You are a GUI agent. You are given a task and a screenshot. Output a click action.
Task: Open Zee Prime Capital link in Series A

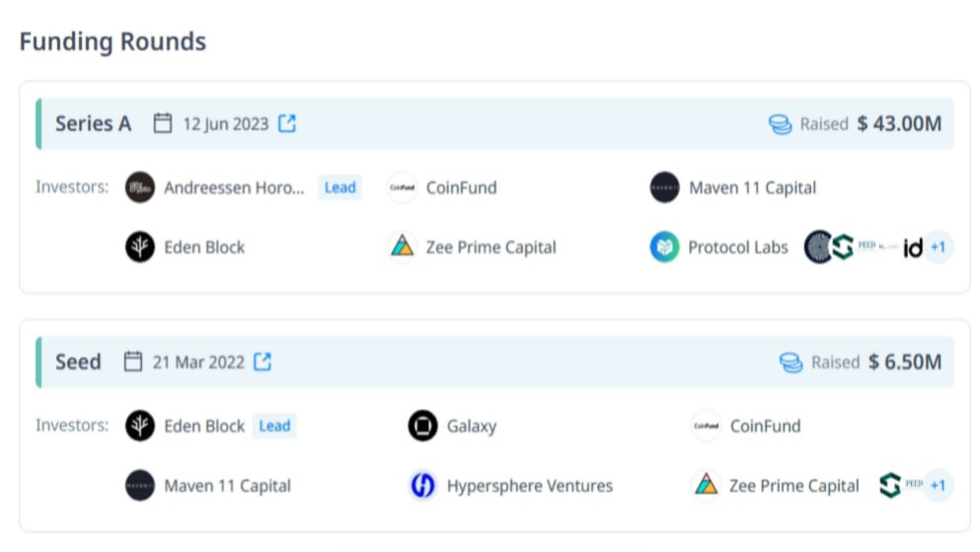click(490, 248)
